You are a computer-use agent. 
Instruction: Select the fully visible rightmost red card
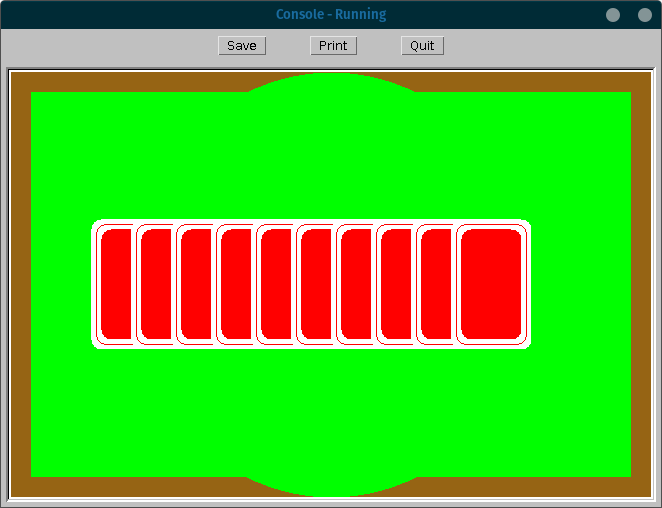tap(492, 285)
